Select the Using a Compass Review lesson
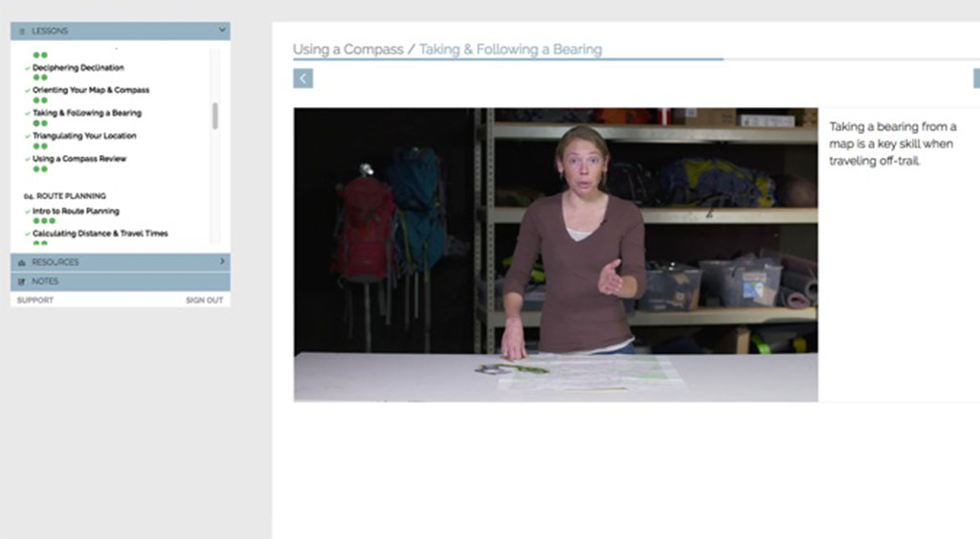 [x=78, y=159]
